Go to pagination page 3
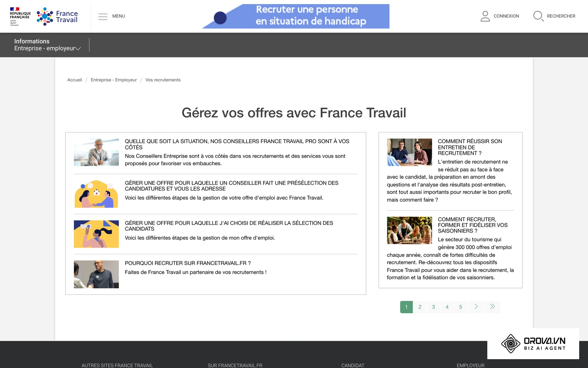Image resolution: width=588 pixels, height=368 pixels. pos(434,307)
